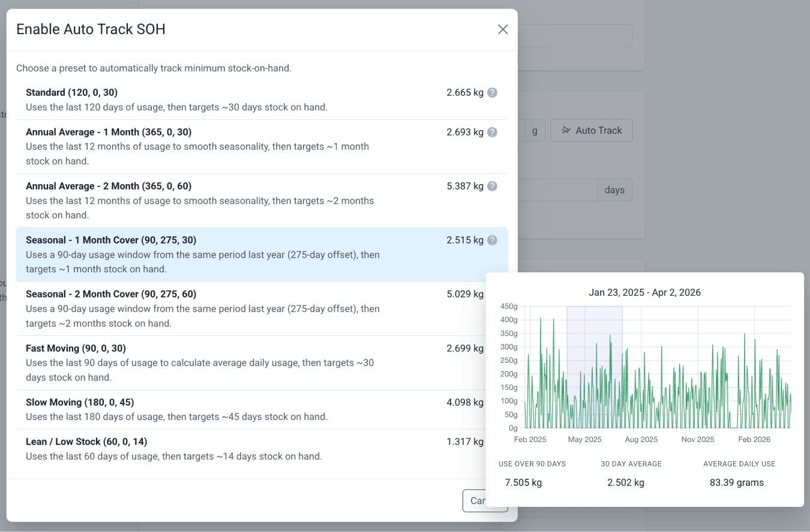
Task: Click the 4.098 kg Slow Moving value
Action: click(465, 402)
